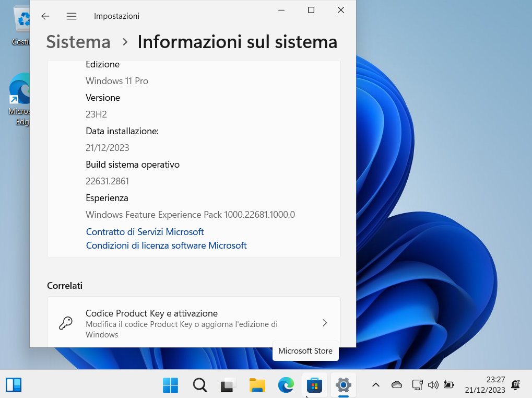Launch Microsoft Edge from taskbar
This screenshot has height=398, width=532.
coord(286,385)
